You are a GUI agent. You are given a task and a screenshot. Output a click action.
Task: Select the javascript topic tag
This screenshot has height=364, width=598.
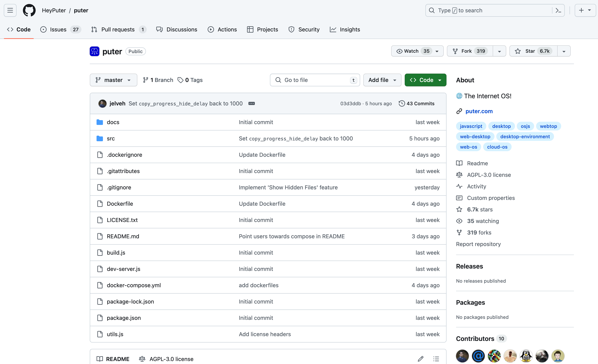coord(471,126)
